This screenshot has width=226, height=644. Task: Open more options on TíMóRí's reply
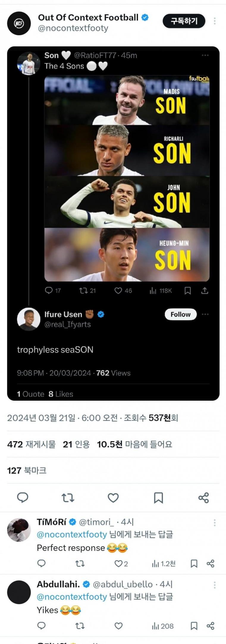[214, 523]
